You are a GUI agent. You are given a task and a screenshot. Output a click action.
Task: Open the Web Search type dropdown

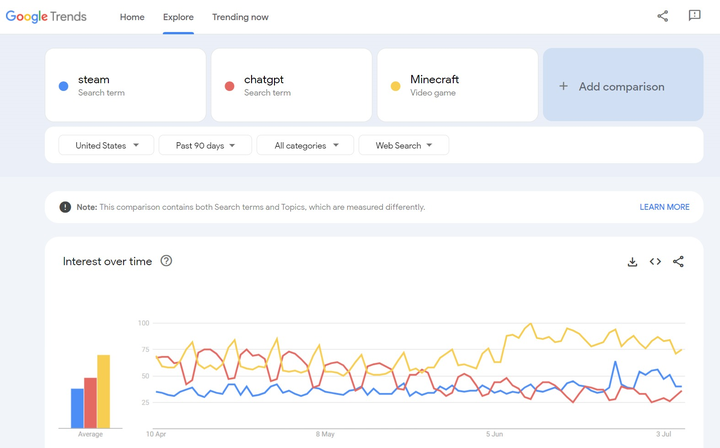point(404,146)
